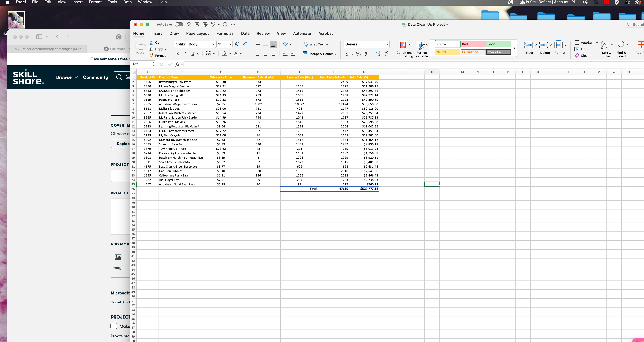
Task: Select total sales cell $529,777.12
Action: pyautogui.click(x=364, y=189)
